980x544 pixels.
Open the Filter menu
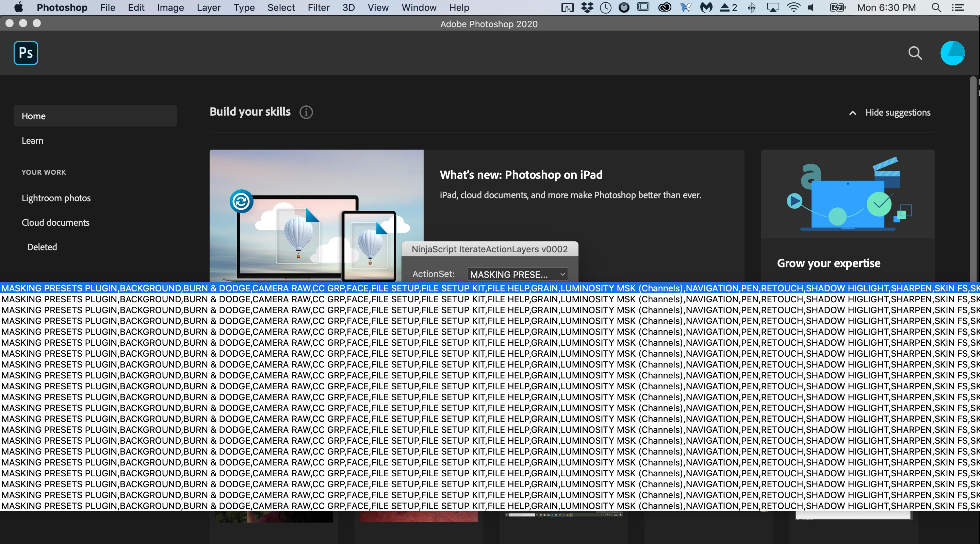tap(318, 7)
